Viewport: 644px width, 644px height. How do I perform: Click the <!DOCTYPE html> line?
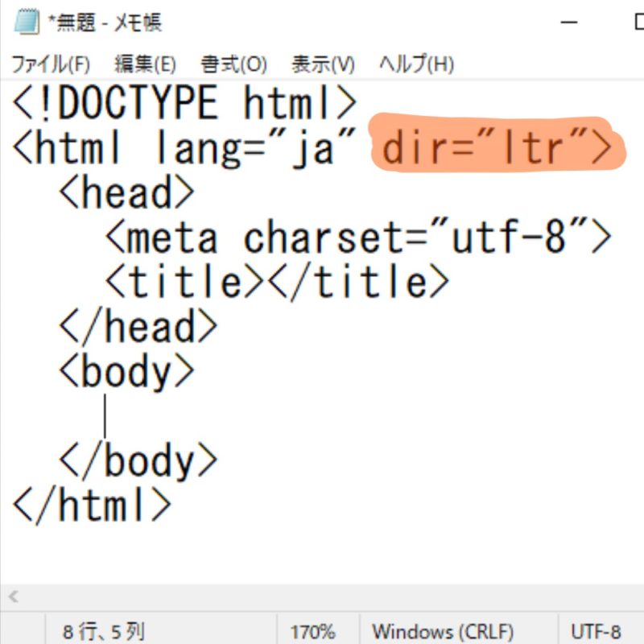[184, 103]
